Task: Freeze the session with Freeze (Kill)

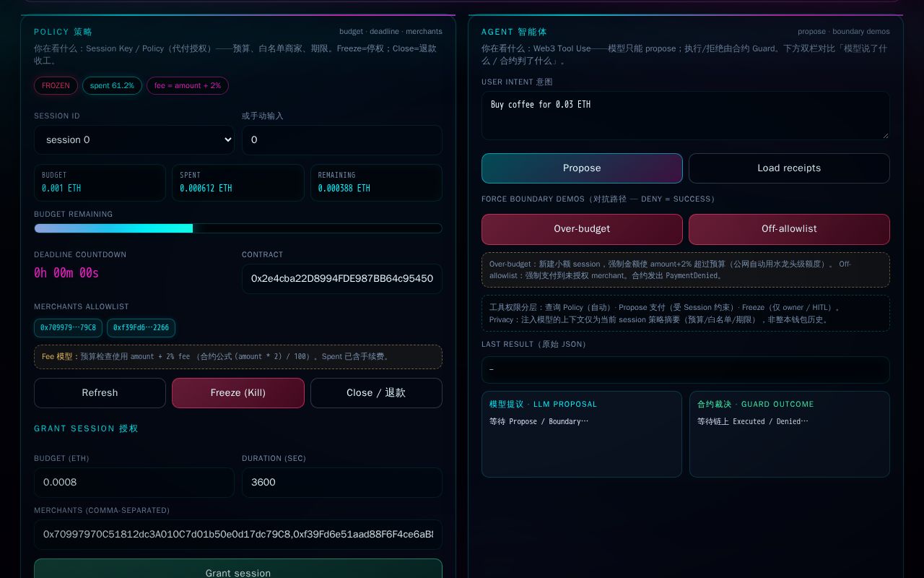Action: coord(238,393)
